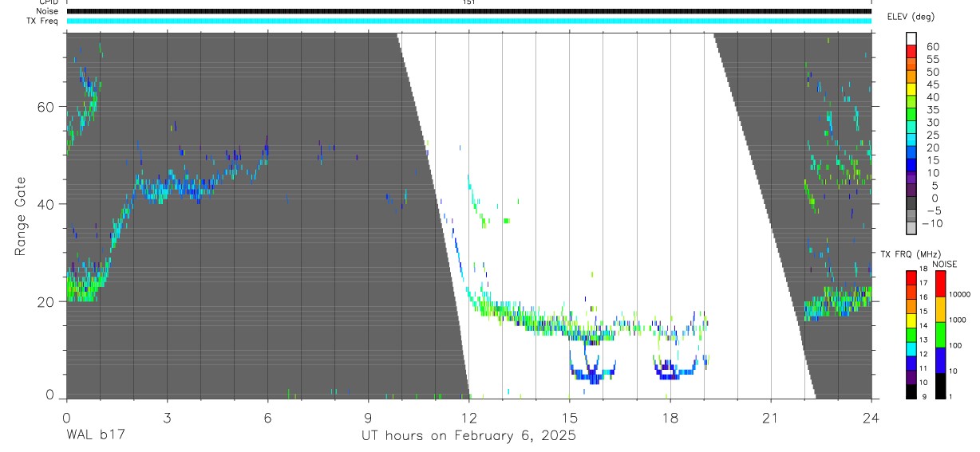The width and height of the screenshot is (980, 452).
Task: Click the '9' tick label on the UT hours axis
Action: [x=368, y=417]
